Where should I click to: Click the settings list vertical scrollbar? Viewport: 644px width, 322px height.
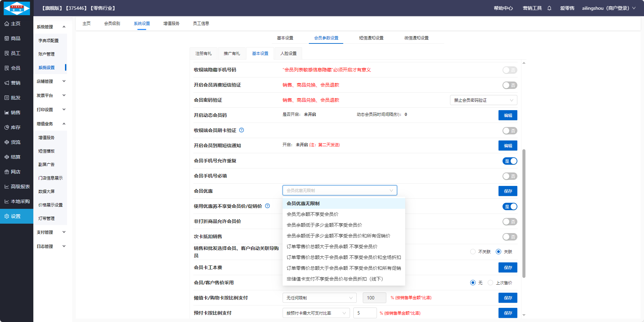524,212
